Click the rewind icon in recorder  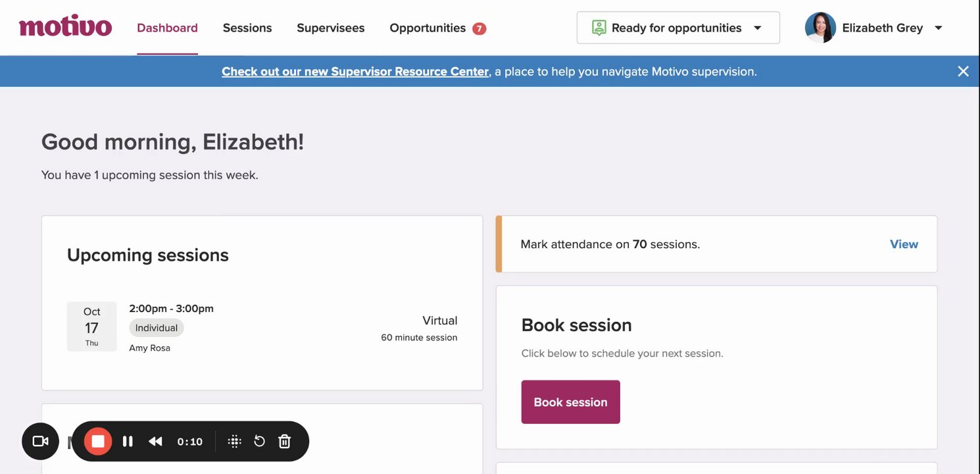tap(155, 441)
